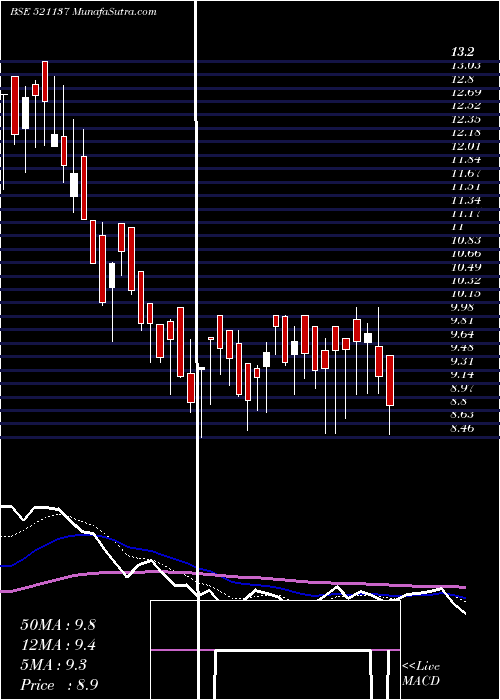500x700 pixels.
Task: Click the BSE 521137 MunafaSutra.com title
Action: 83,12
